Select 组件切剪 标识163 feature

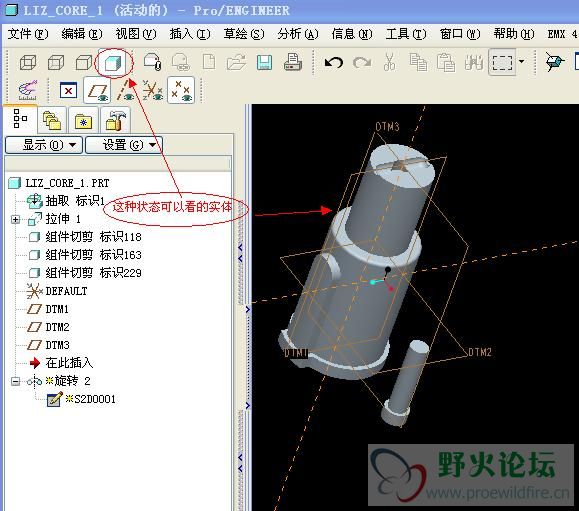85,255
